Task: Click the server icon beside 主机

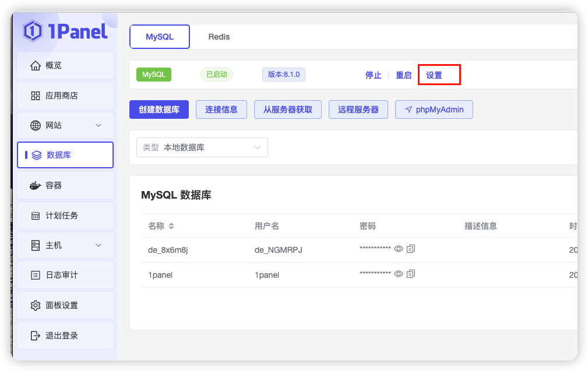Action: click(x=36, y=245)
